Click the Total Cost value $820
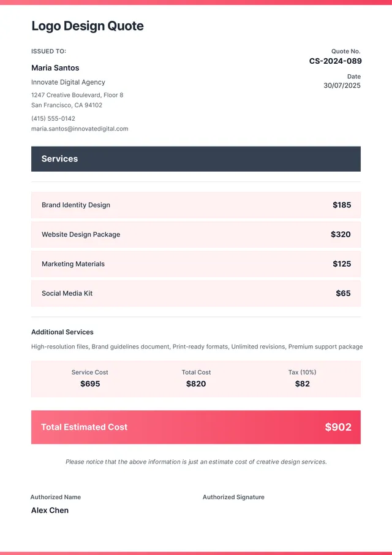Screen dimensions: 392x555 [x=196, y=384]
